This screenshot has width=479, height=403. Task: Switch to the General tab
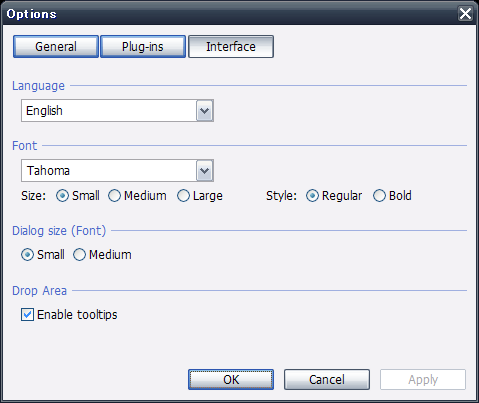pos(56,47)
